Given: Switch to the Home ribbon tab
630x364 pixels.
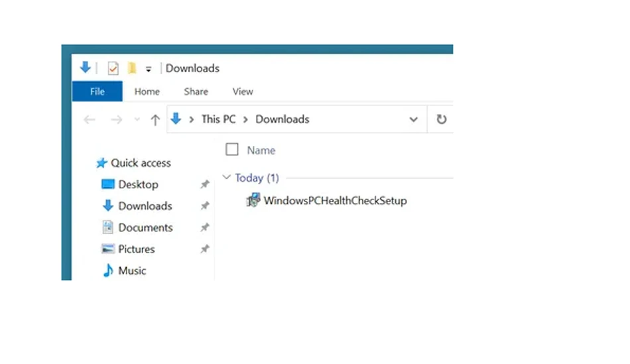Looking at the screenshot, I should 147,91.
